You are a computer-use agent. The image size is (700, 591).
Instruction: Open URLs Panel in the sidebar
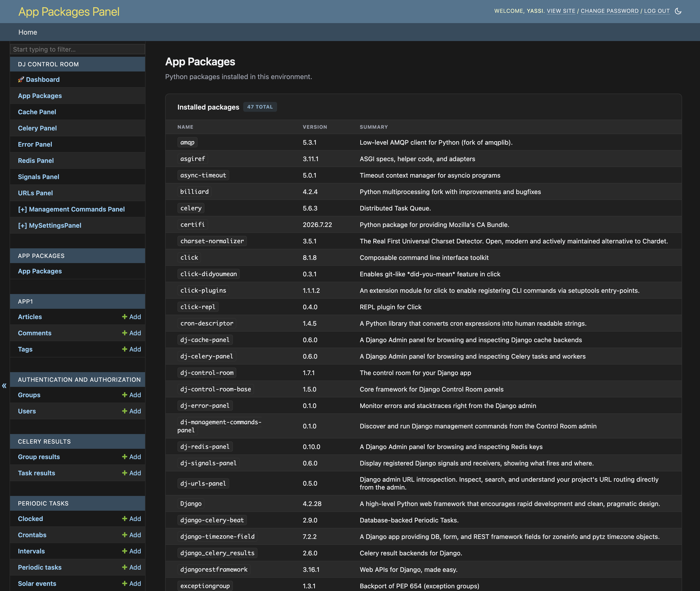pos(36,193)
